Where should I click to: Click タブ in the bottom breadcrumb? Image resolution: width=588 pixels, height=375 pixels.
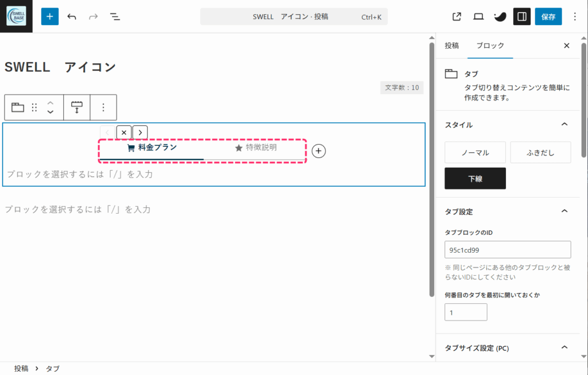pyautogui.click(x=52, y=369)
